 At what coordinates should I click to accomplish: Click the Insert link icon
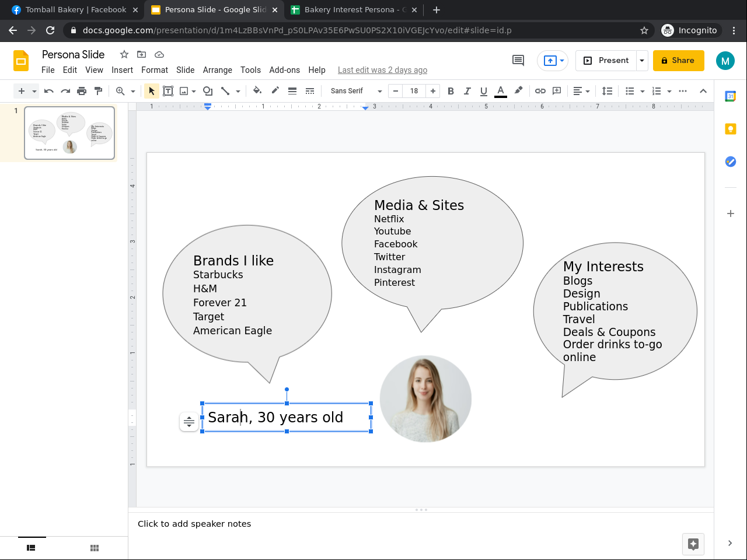[540, 91]
